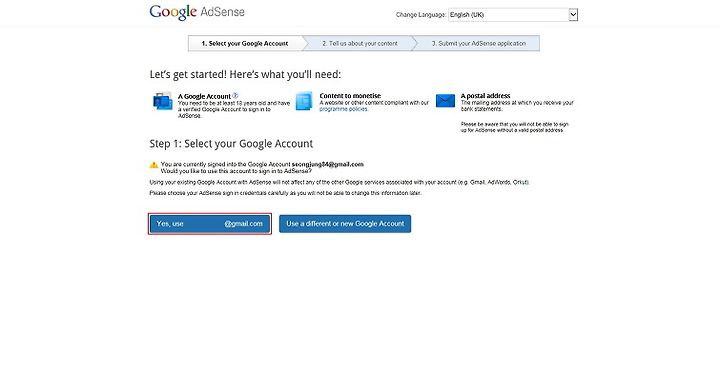This screenshot has width=720, height=370.
Task: Click Use a different or new Google Account
Action: tap(345, 224)
